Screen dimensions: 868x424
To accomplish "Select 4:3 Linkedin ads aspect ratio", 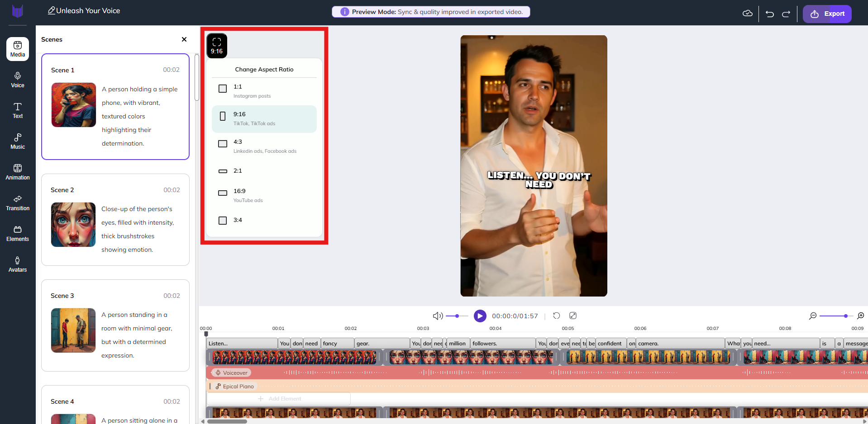I will 264,146.
